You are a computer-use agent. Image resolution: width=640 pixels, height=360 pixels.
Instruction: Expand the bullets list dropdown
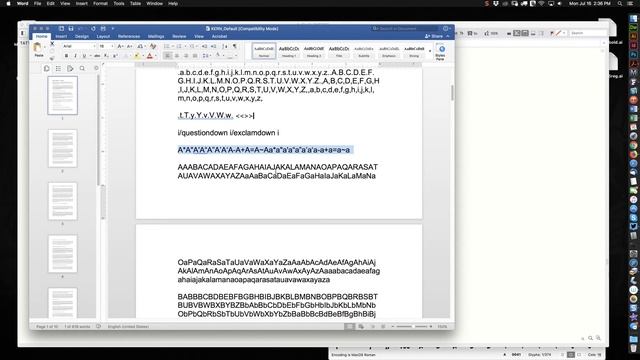pyautogui.click(x=173, y=47)
